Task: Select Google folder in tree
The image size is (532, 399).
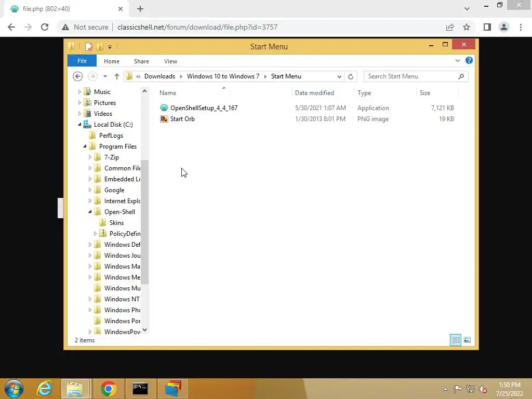Action: (114, 190)
